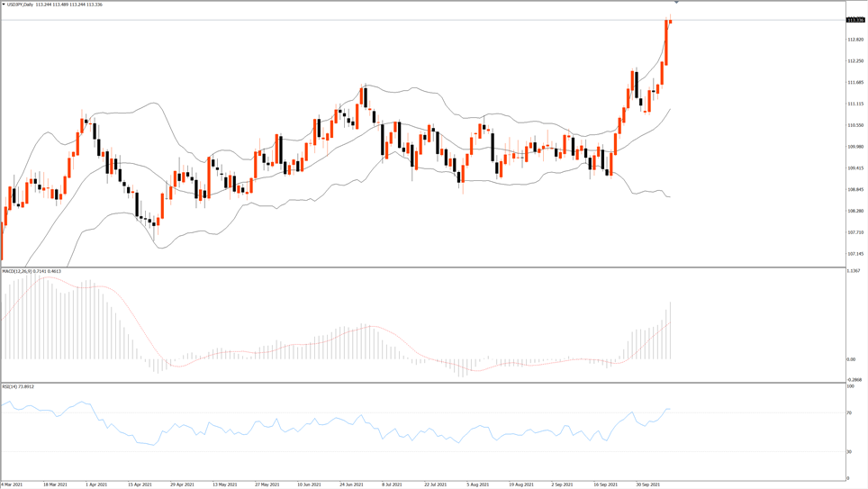Click the 29 Apr 2021 date label
The image size is (868, 489).
182,484
